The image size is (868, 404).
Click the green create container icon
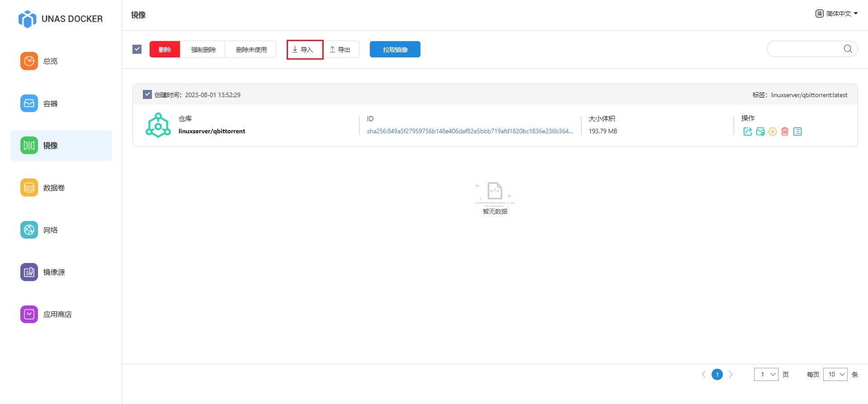(760, 132)
